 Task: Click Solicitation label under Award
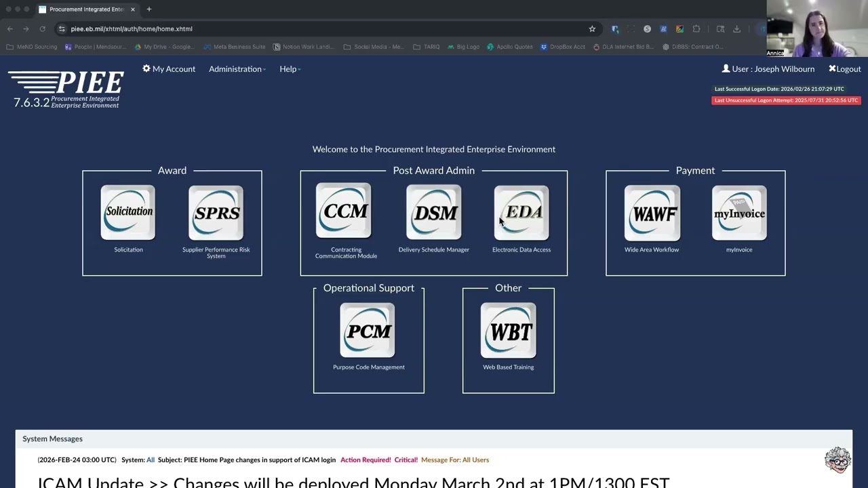point(128,249)
